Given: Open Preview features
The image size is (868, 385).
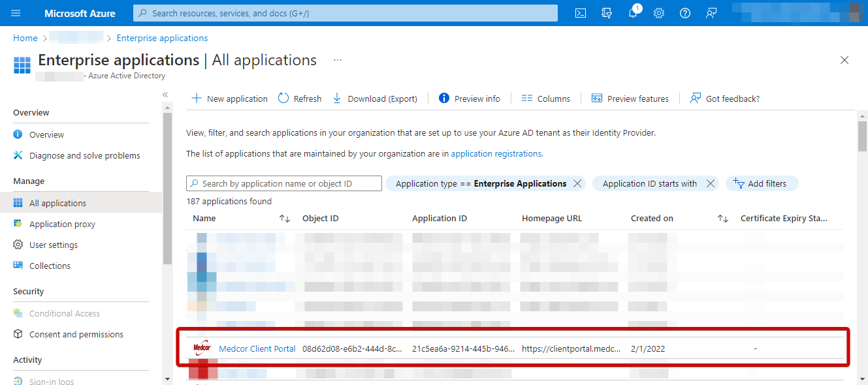Looking at the screenshot, I should [x=630, y=99].
